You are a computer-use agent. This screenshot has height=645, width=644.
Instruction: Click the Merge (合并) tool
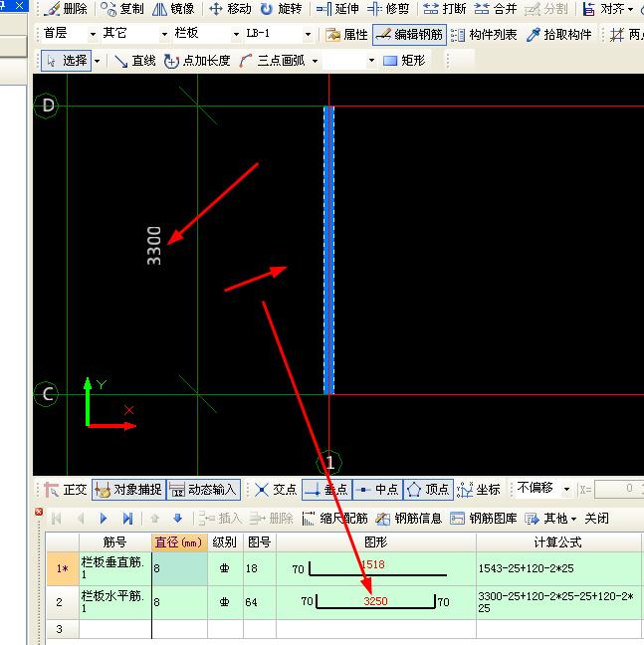click(495, 9)
